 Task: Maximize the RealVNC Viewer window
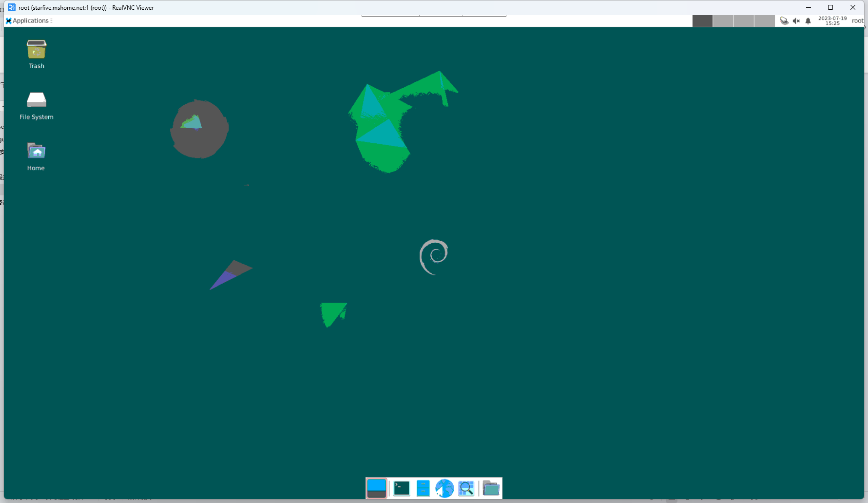click(830, 7)
